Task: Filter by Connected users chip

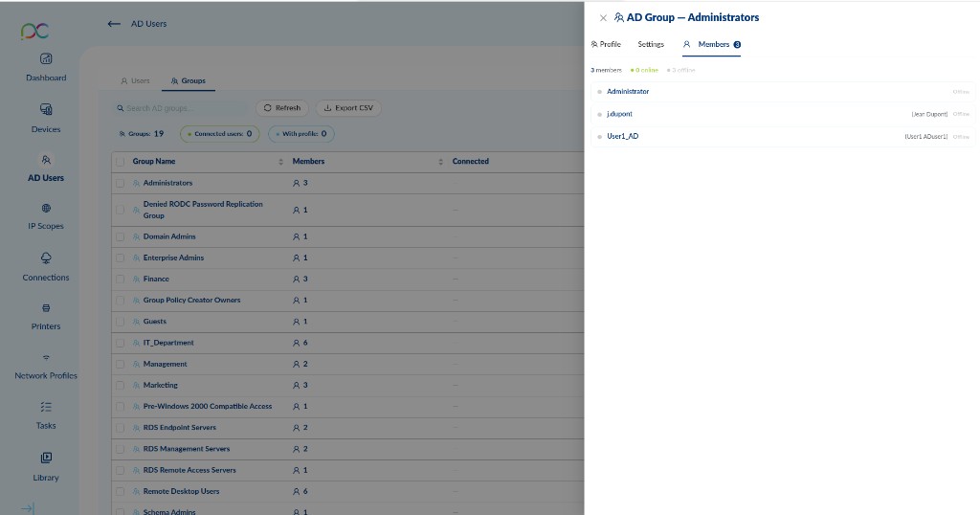Action: pyautogui.click(x=219, y=134)
